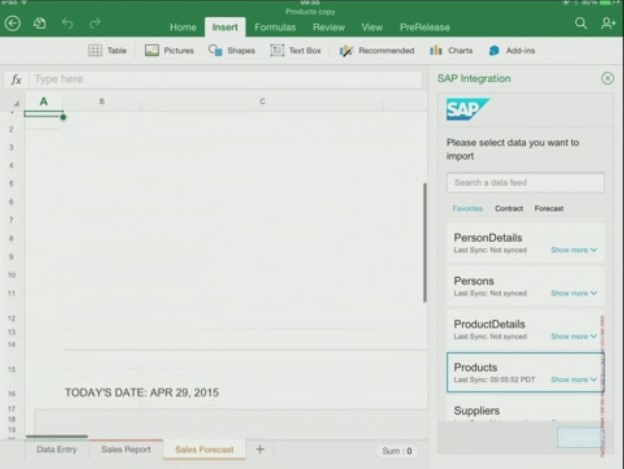
Task: Select all cells via corner triangle
Action: [16, 103]
